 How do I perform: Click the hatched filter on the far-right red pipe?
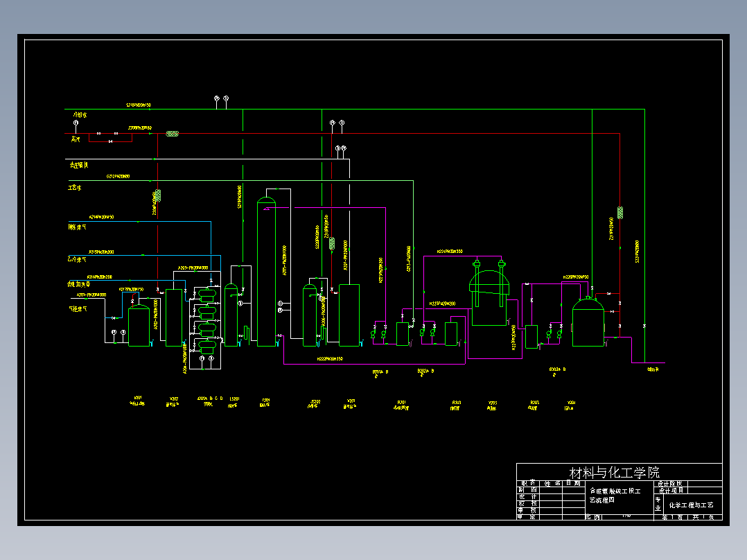620,213
